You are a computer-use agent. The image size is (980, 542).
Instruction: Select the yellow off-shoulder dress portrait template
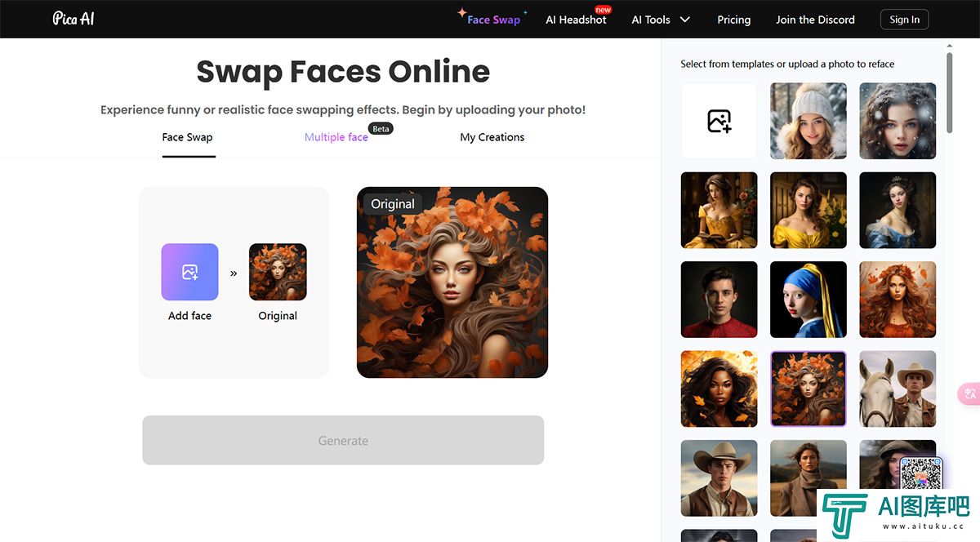click(808, 210)
